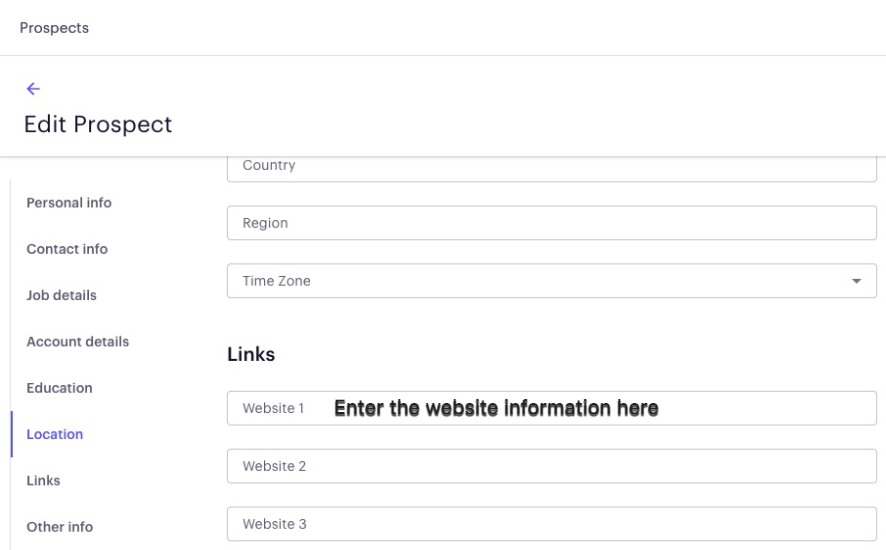Image resolution: width=886 pixels, height=550 pixels.
Task: Go back using the purple arrow icon
Action: click(33, 89)
